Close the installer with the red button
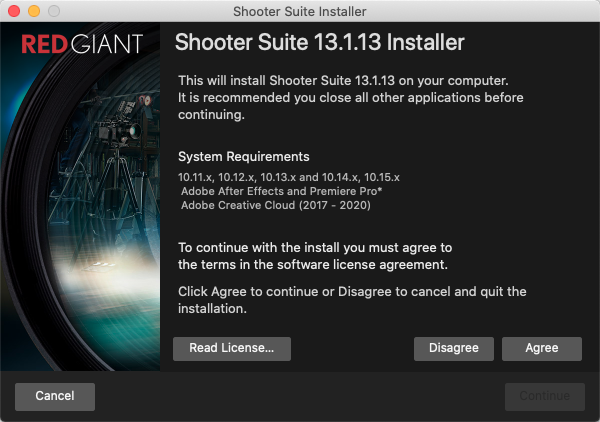The width and height of the screenshot is (600, 422). click(13, 11)
